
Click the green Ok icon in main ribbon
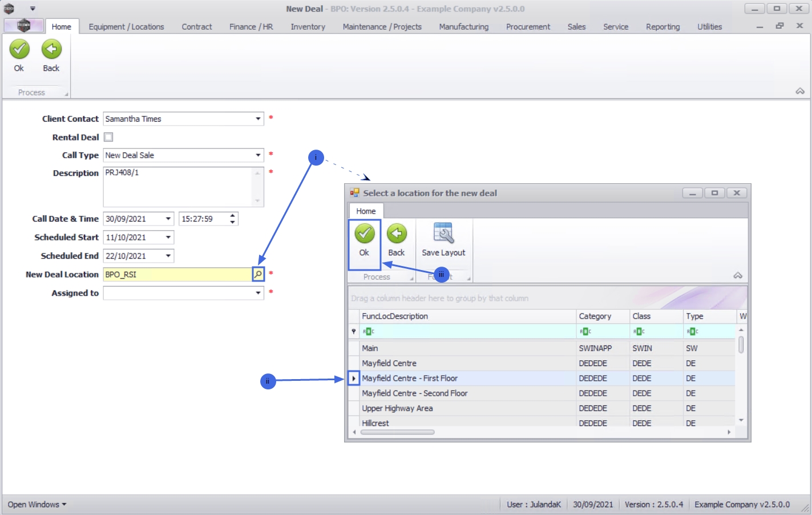[19, 50]
